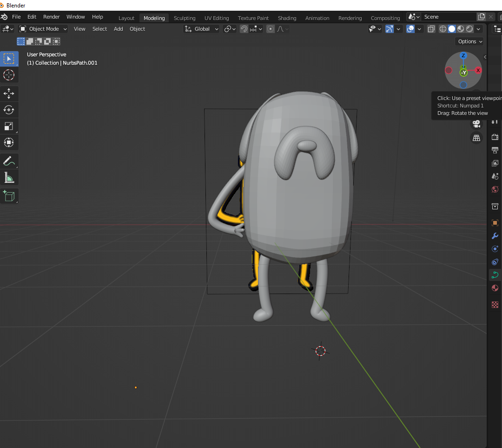Open the World properties tab
Image resolution: width=502 pixels, height=448 pixels.
(495, 189)
